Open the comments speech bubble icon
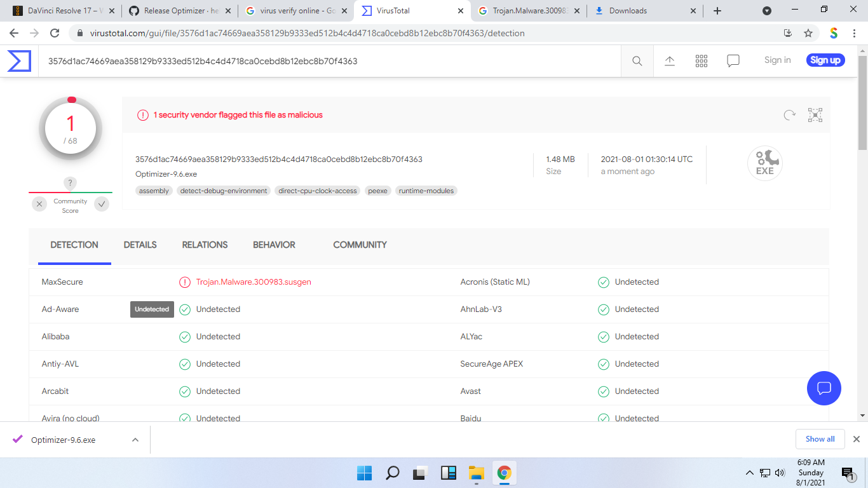Screen dimensions: 868x488 733,60
